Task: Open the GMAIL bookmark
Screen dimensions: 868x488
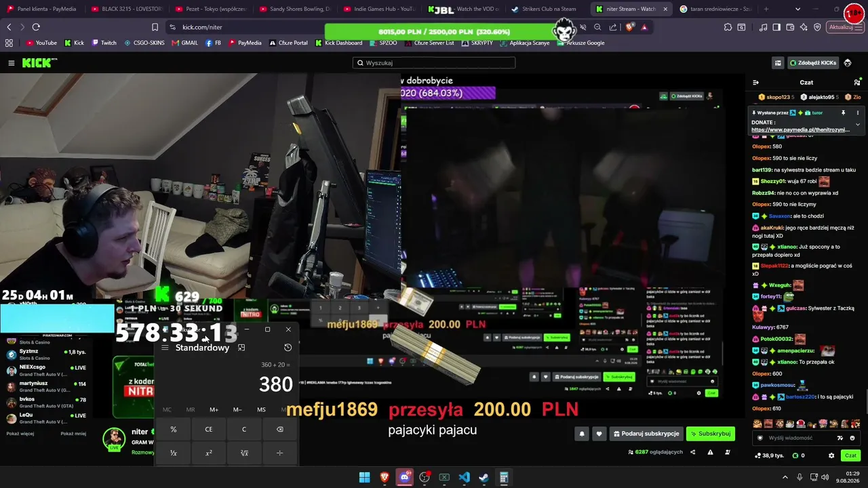Action: (x=185, y=43)
